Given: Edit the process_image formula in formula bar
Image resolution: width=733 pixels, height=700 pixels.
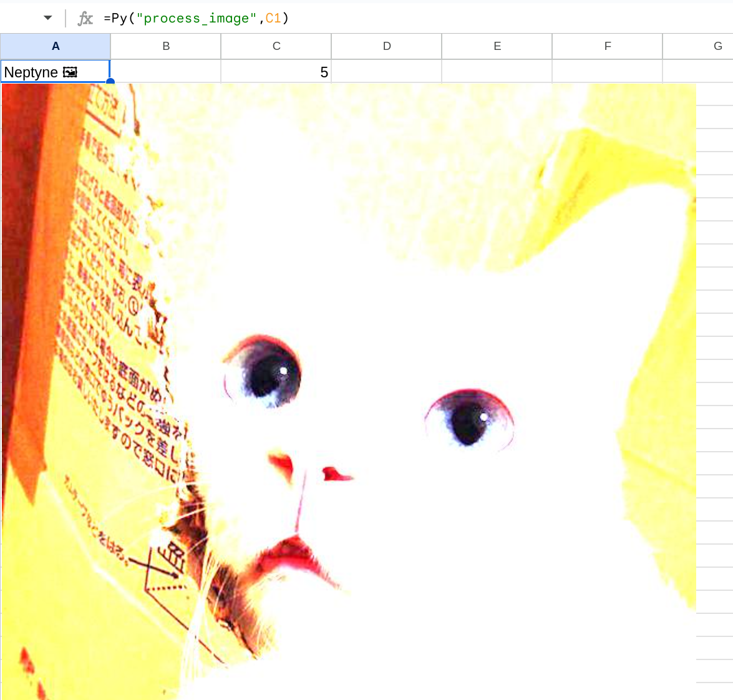Looking at the screenshot, I should coord(197,18).
